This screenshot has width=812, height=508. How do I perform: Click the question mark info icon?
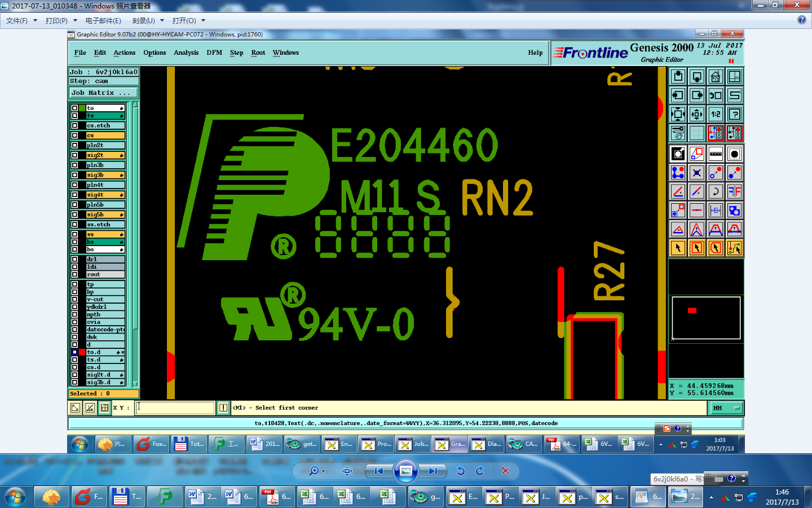734,114
